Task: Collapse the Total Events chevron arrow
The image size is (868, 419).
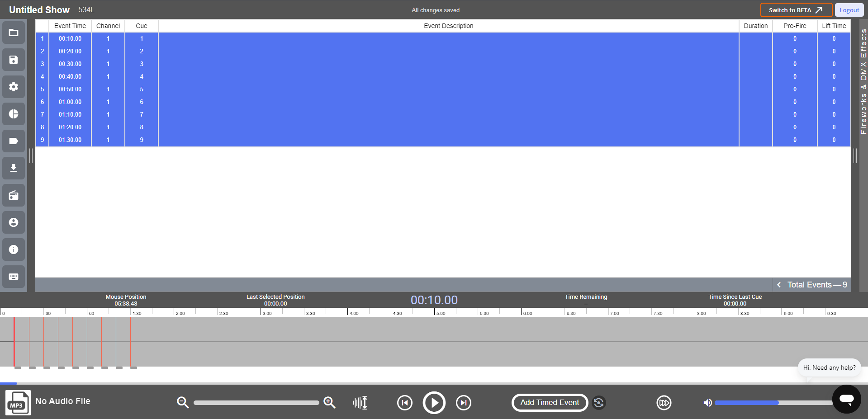Action: tap(779, 285)
